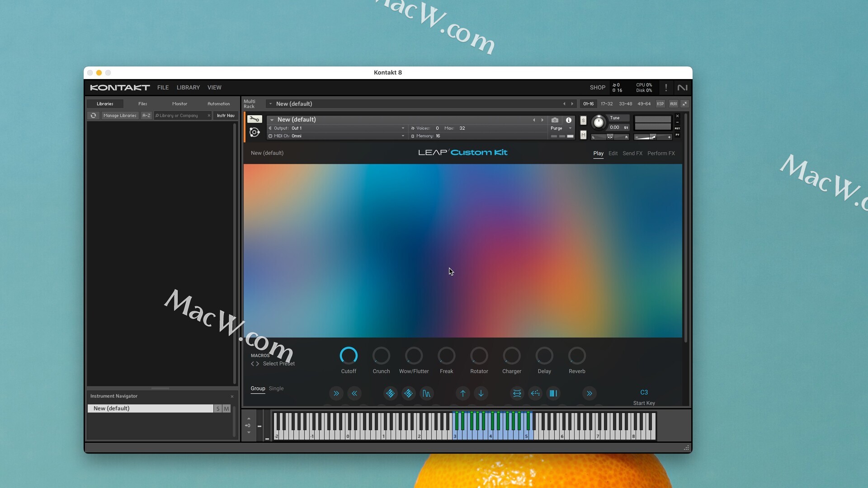Click the first diamond grid pattern icon

coord(391,394)
